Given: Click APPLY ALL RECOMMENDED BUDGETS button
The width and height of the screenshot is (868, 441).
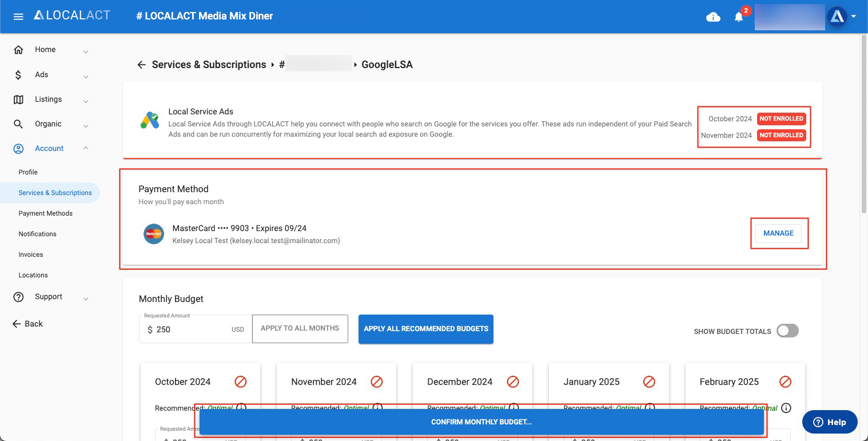Looking at the screenshot, I should click(x=426, y=329).
